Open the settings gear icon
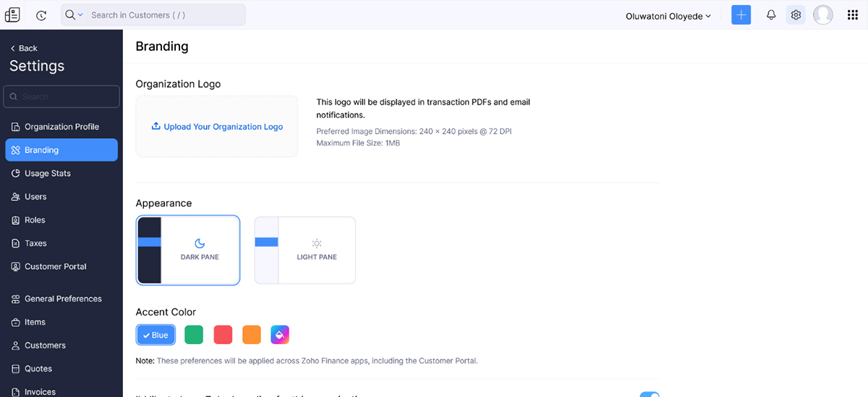 [796, 15]
